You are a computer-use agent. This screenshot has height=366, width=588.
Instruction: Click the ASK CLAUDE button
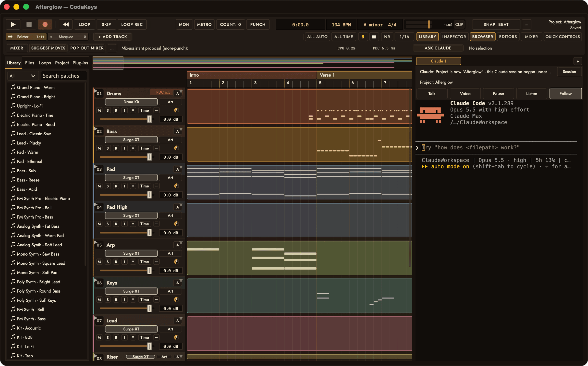(438, 48)
